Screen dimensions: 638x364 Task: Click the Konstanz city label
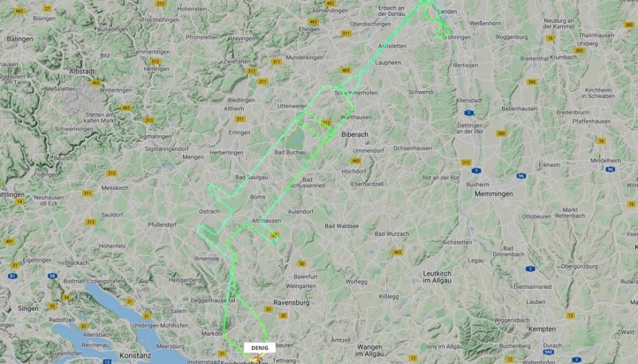(x=135, y=356)
